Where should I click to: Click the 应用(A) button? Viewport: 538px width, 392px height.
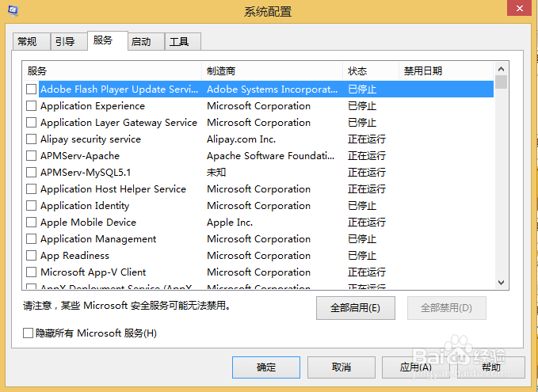pyautogui.click(x=415, y=367)
